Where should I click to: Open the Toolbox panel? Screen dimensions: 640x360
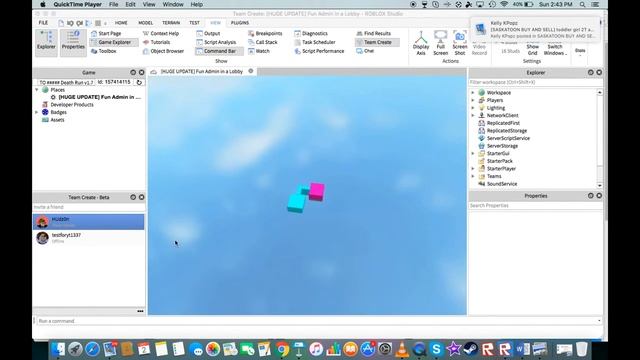tap(104, 51)
